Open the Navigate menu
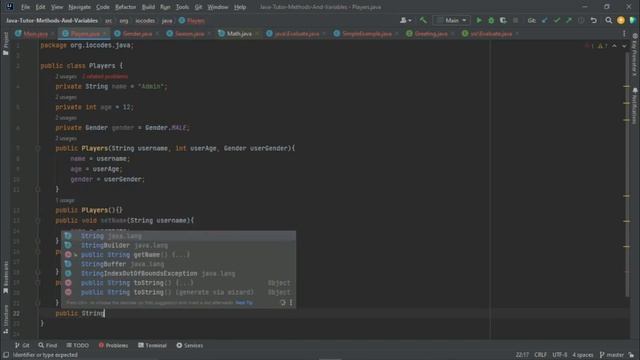This screenshot has width=640, height=360. tap(80, 7)
